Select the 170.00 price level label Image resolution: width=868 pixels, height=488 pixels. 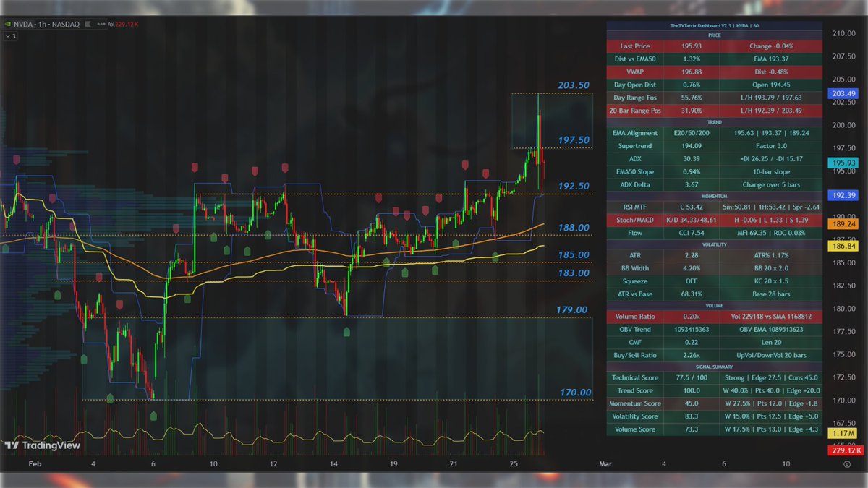pyautogui.click(x=576, y=393)
